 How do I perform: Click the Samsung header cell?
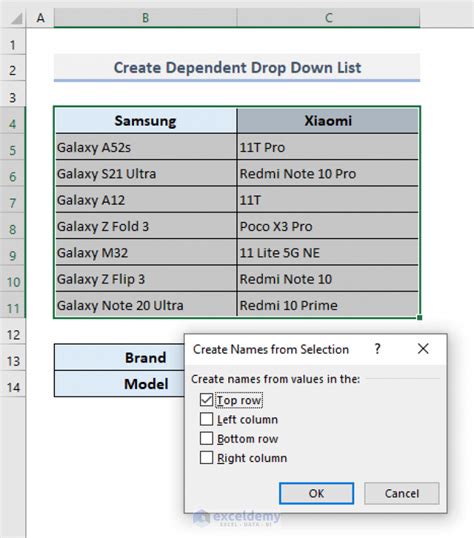point(146,121)
